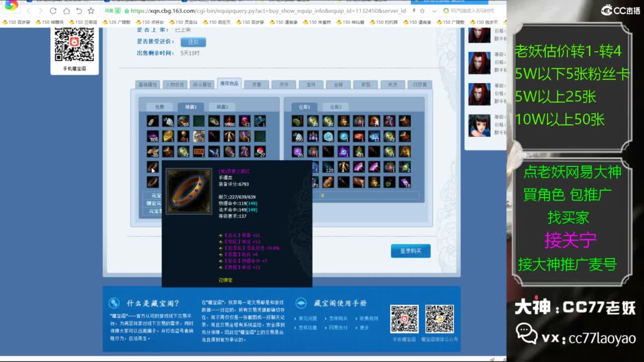Screen dimensions: 644x362
Task: Click the 150 百步穿 bookmark at bar start
Action: [x=17, y=22]
